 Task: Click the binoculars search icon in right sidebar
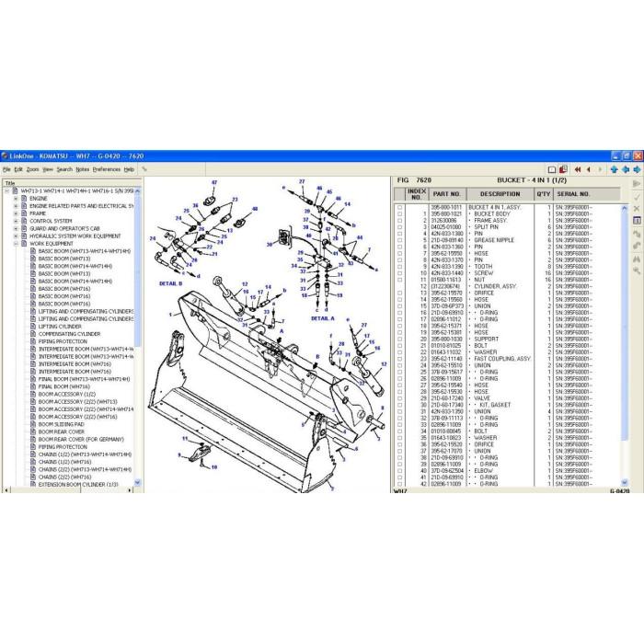pyautogui.click(x=637, y=259)
